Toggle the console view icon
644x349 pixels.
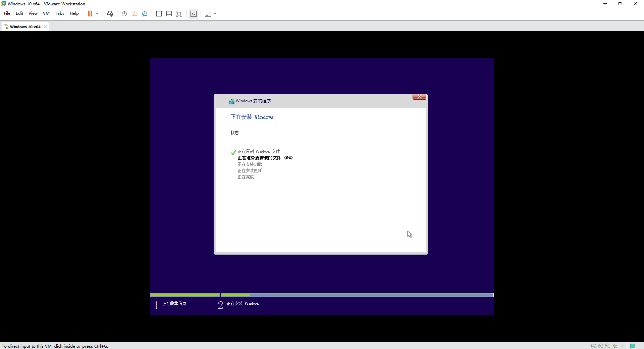click(x=194, y=14)
